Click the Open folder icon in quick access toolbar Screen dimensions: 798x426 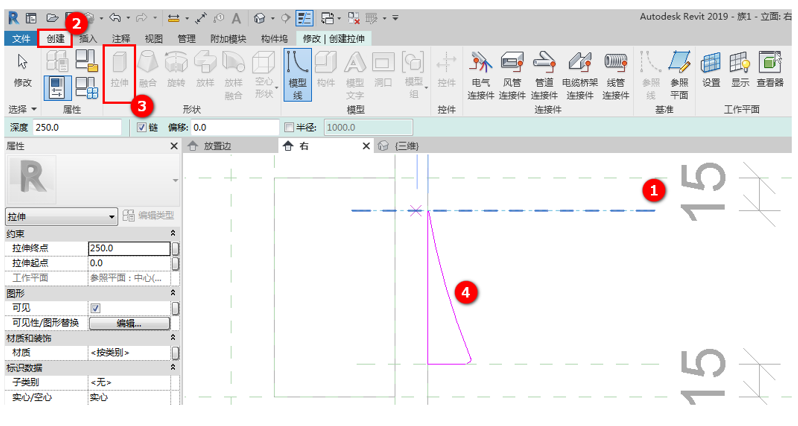tap(52, 18)
